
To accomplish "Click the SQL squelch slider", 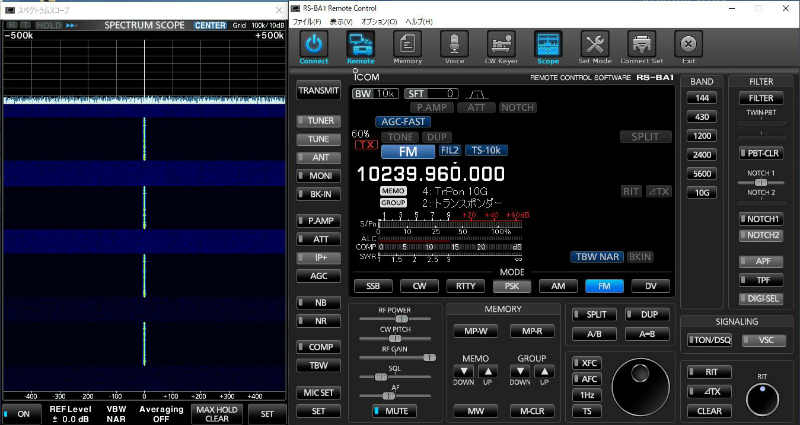I will 395,377.
